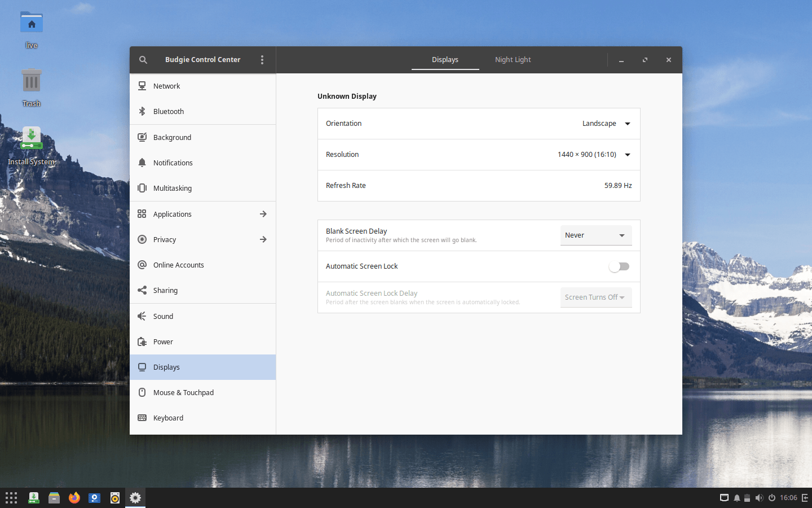Launch Firefox from the taskbar
The image size is (812, 508).
(74, 498)
